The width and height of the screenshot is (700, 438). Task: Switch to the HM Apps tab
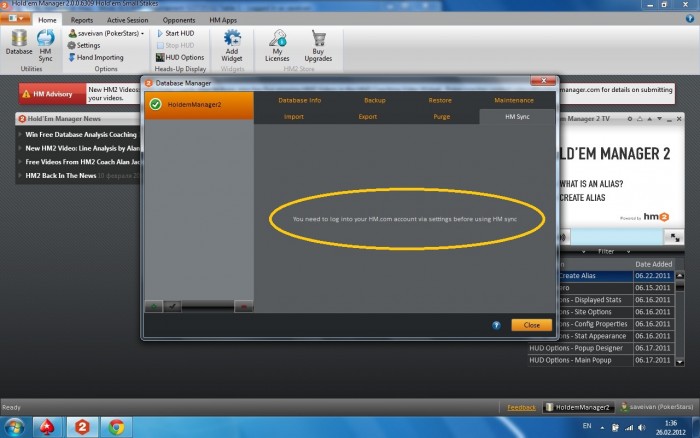click(x=223, y=20)
